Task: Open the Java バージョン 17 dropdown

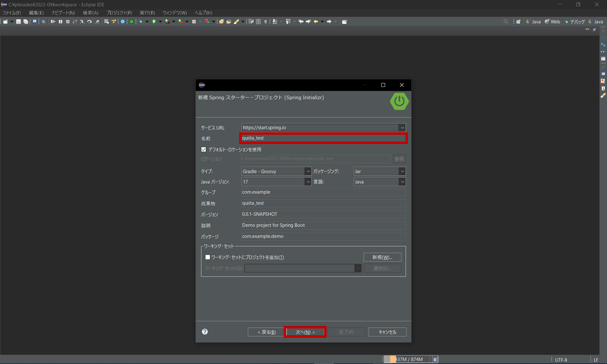Action: [x=308, y=182]
